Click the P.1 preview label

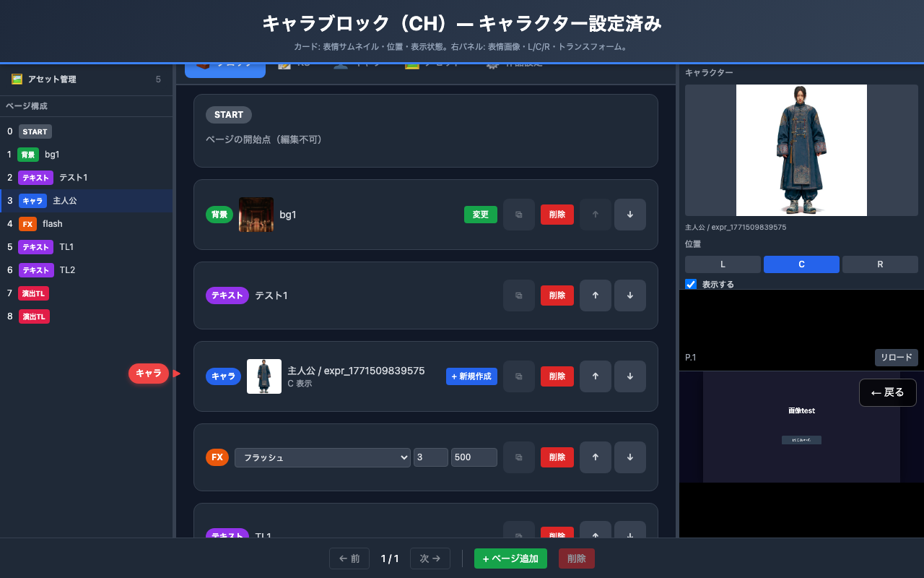(691, 358)
